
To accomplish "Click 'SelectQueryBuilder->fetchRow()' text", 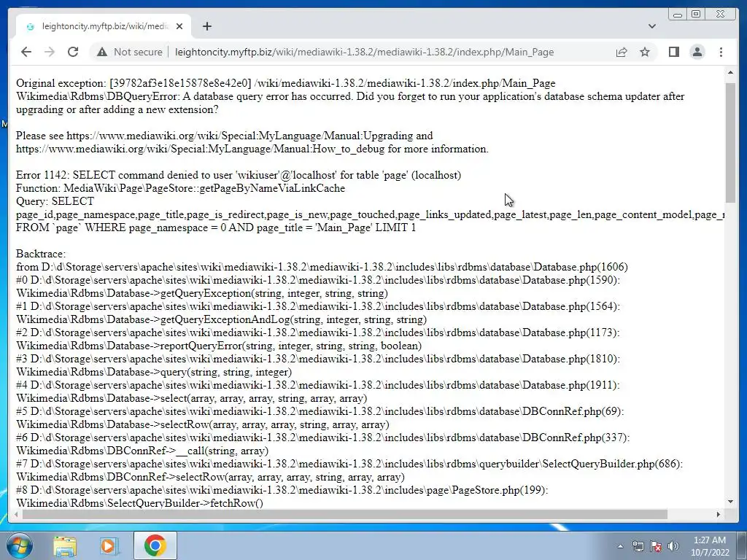I will [185, 503].
